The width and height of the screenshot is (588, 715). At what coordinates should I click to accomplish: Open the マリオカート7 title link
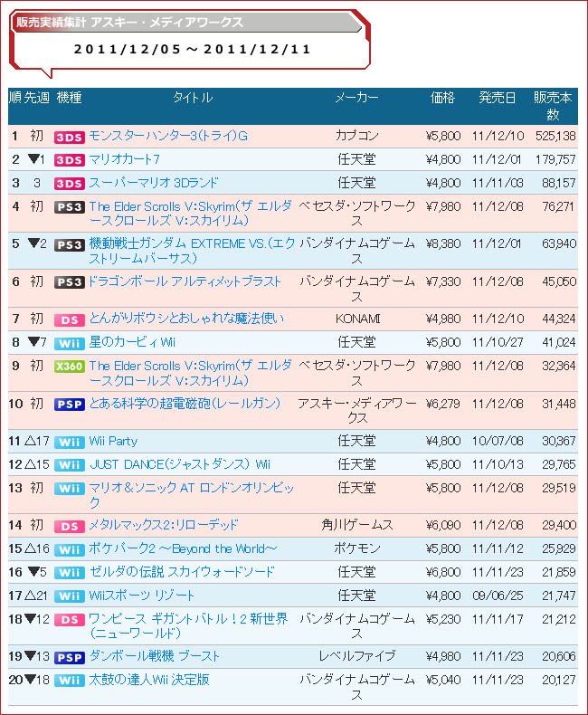click(x=125, y=159)
